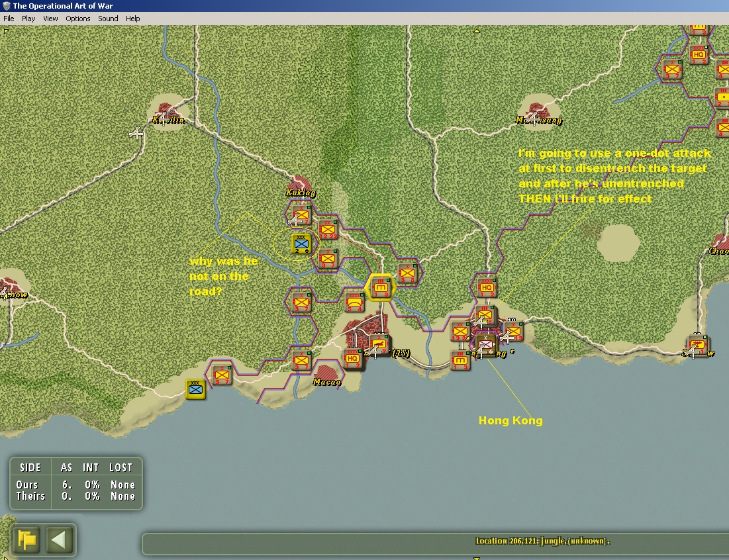Click the 'LOST' column header
This screenshot has height=560, width=729.
(121, 467)
